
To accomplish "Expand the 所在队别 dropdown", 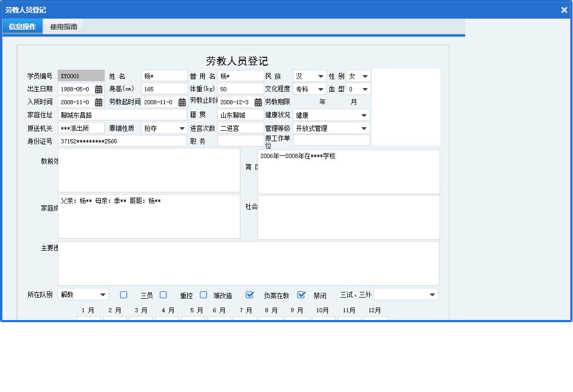I will [x=103, y=295].
